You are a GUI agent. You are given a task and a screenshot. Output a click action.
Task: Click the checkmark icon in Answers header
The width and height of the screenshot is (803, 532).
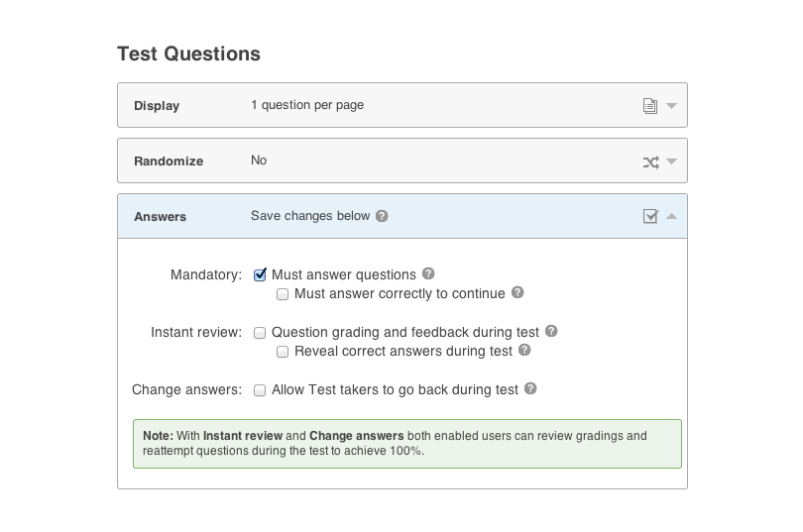coord(650,216)
